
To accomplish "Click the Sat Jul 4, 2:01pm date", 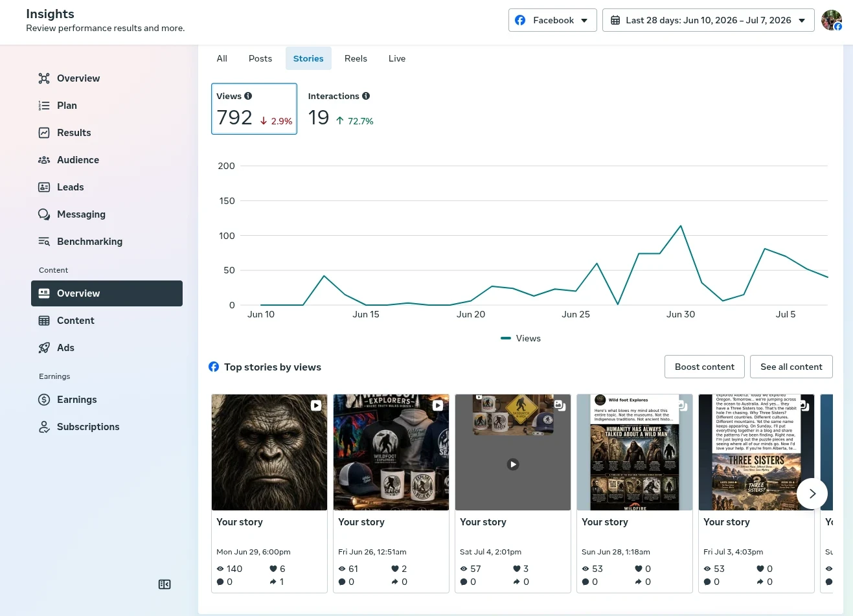I will click(x=490, y=552).
